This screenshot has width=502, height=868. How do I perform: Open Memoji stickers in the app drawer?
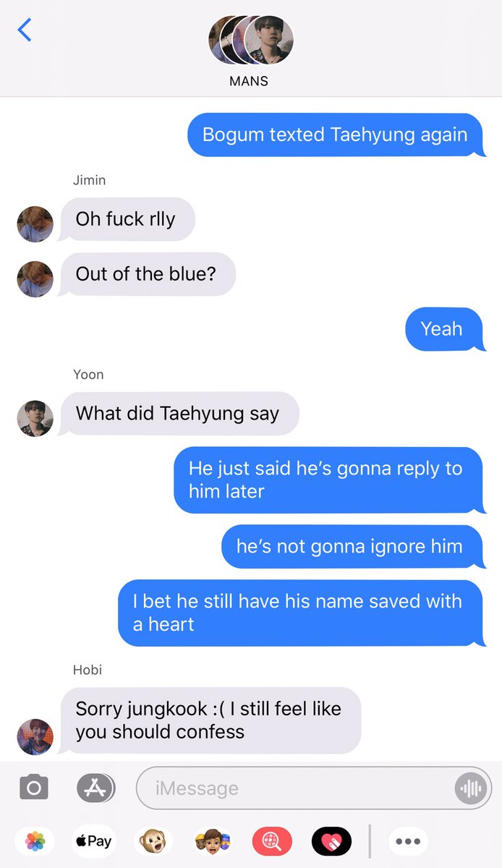(213, 841)
